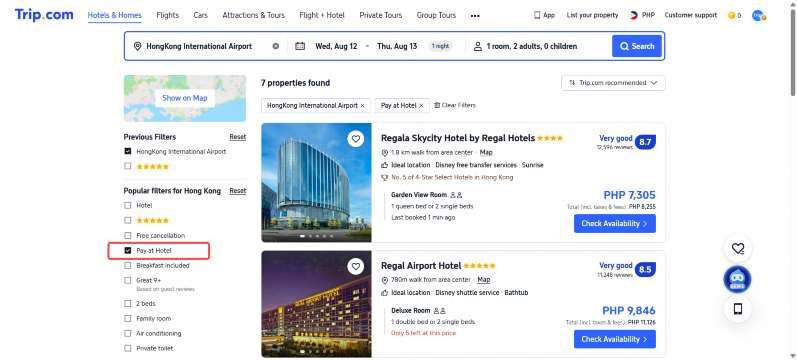Go to the Cars tab
The height and width of the screenshot is (360, 797).
coord(200,15)
